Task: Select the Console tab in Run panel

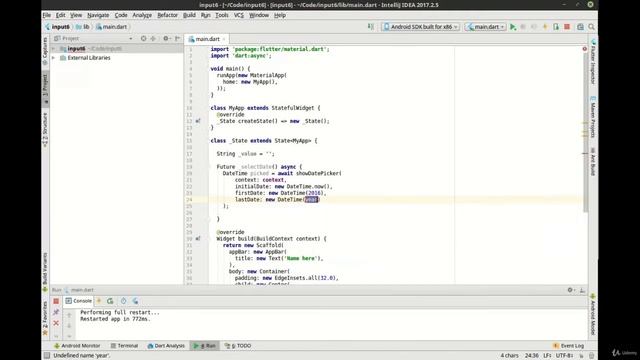Action: pos(78,301)
